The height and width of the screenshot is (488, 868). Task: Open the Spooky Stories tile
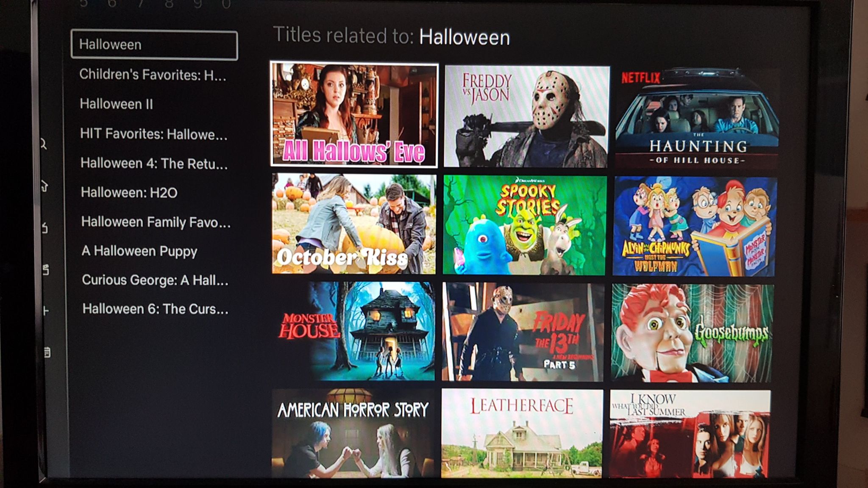pos(525,225)
